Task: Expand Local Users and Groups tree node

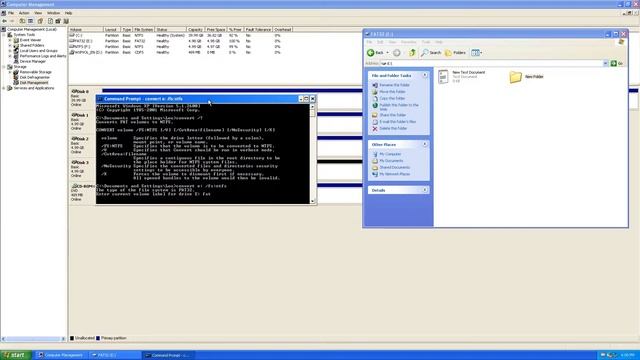Action: click(x=10, y=51)
